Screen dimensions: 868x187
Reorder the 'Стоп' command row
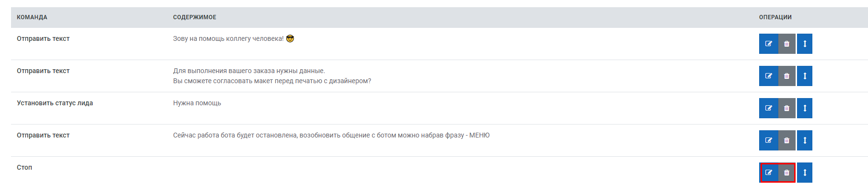click(x=805, y=173)
